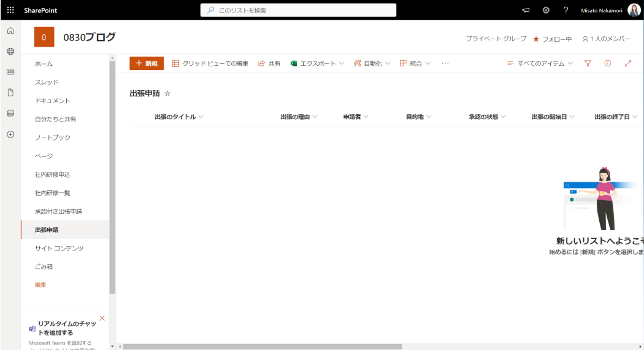
Task: Click the Misato Nakamori account name
Action: 601,10
